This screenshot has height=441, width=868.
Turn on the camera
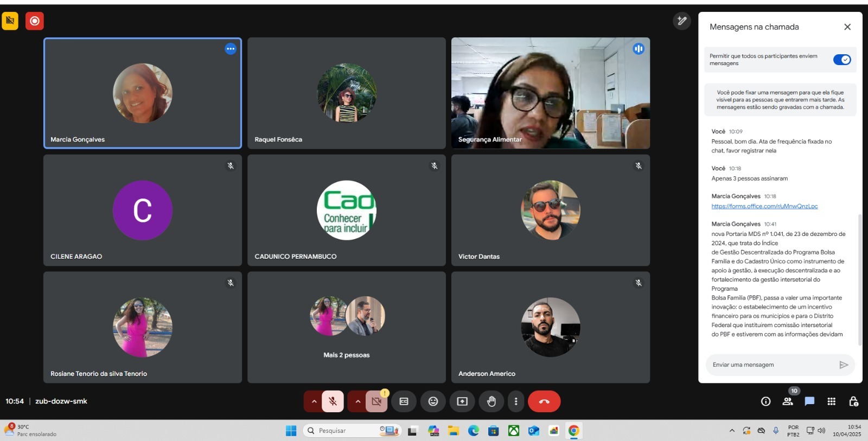click(376, 401)
